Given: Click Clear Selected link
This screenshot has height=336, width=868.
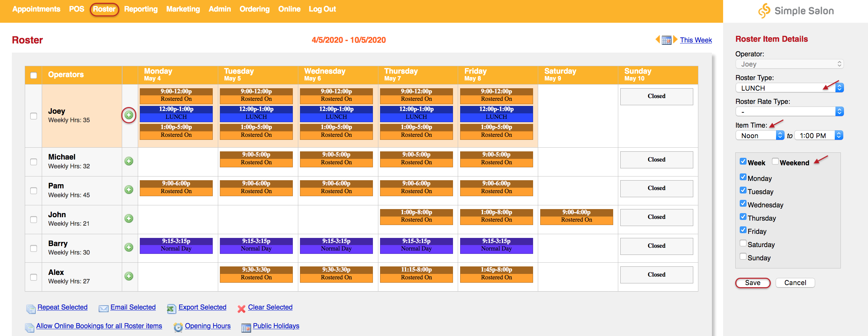Looking at the screenshot, I should point(270,307).
